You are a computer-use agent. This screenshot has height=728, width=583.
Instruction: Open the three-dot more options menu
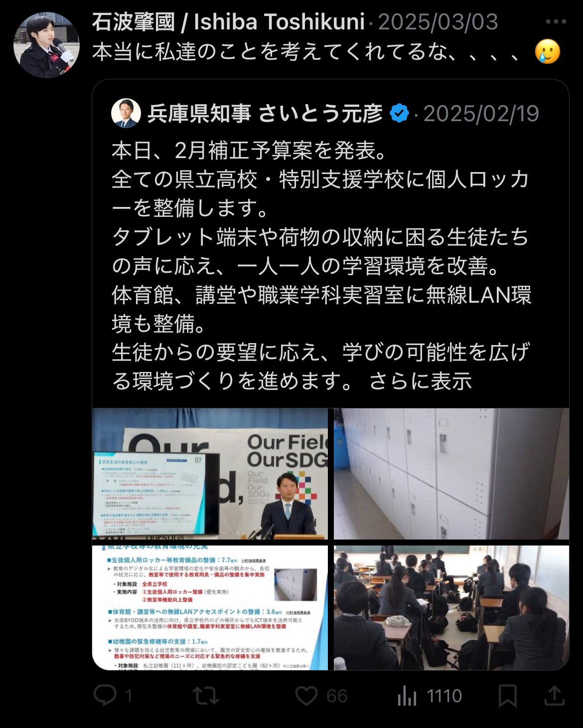coord(556,22)
